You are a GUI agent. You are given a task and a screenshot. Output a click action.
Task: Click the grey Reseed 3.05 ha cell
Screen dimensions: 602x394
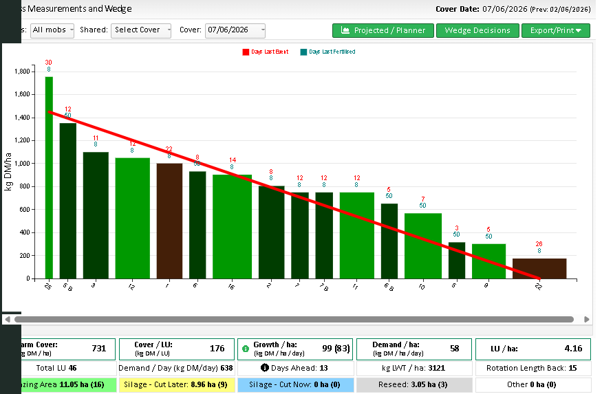tap(414, 385)
